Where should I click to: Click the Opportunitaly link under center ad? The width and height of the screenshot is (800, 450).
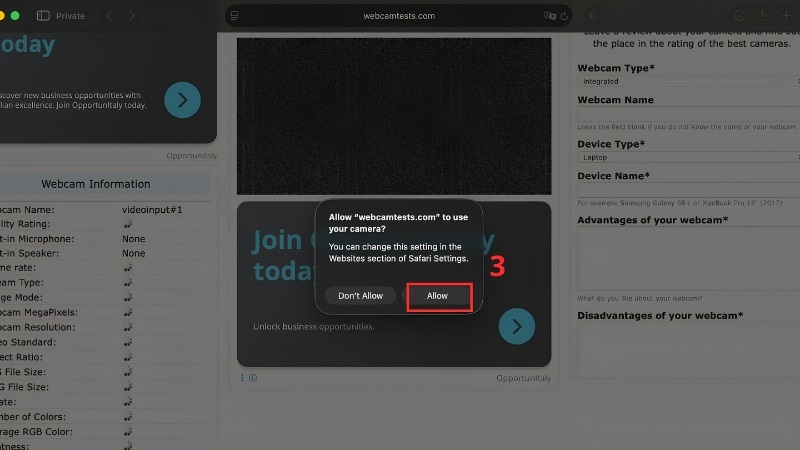[523, 378]
